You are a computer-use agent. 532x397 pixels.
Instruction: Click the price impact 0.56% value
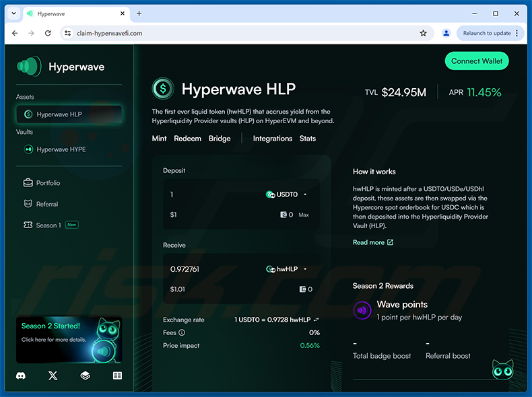pyautogui.click(x=310, y=345)
